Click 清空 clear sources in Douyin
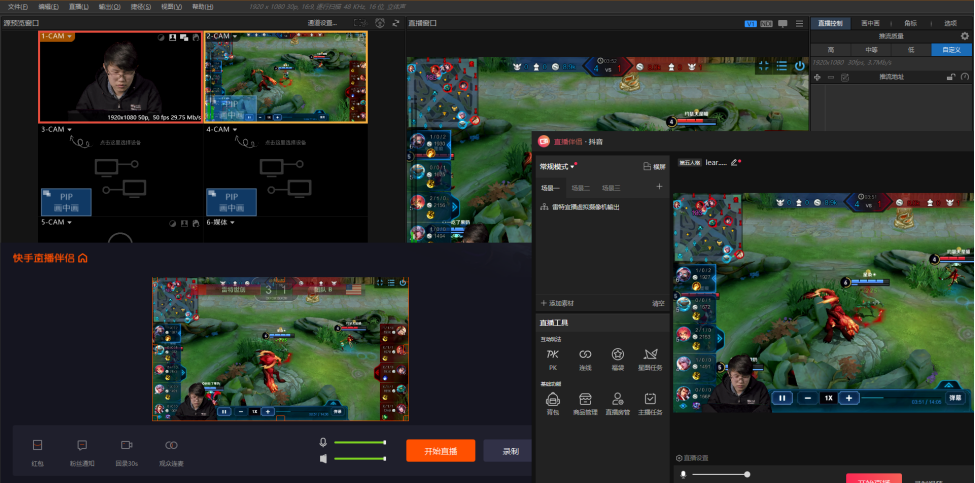The width and height of the screenshot is (975, 483). [x=658, y=303]
